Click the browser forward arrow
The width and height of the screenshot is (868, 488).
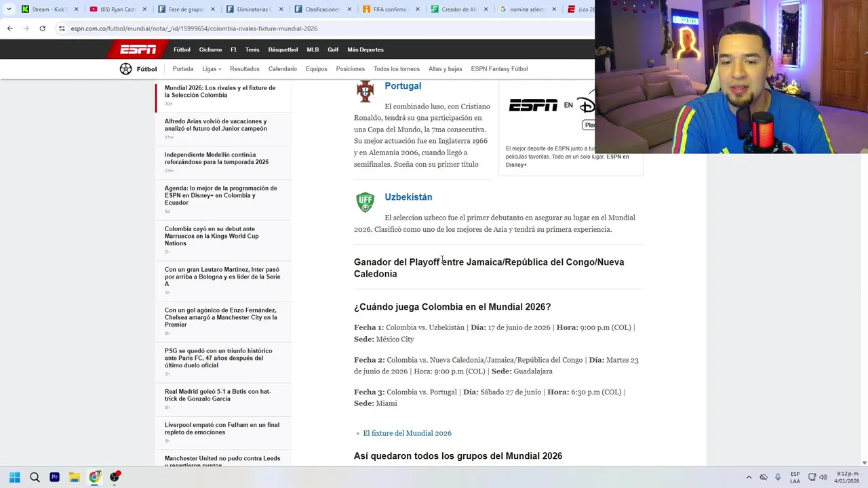(x=26, y=28)
